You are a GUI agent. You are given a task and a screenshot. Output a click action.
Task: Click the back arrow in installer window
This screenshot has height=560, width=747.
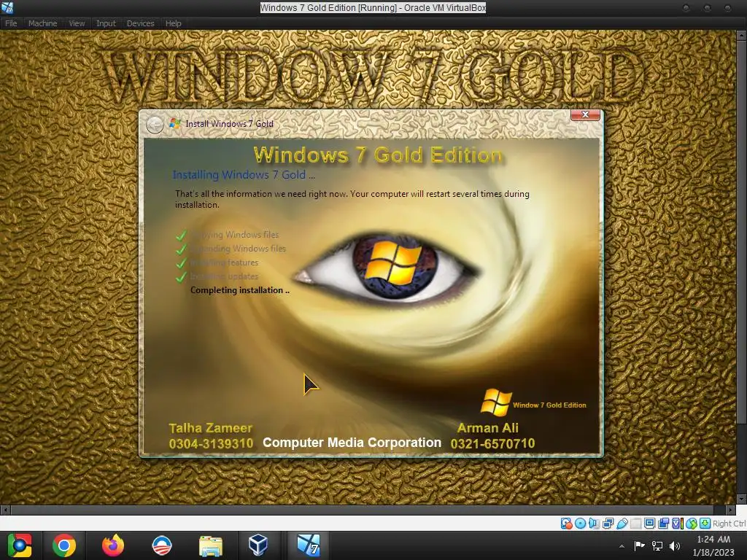(155, 125)
